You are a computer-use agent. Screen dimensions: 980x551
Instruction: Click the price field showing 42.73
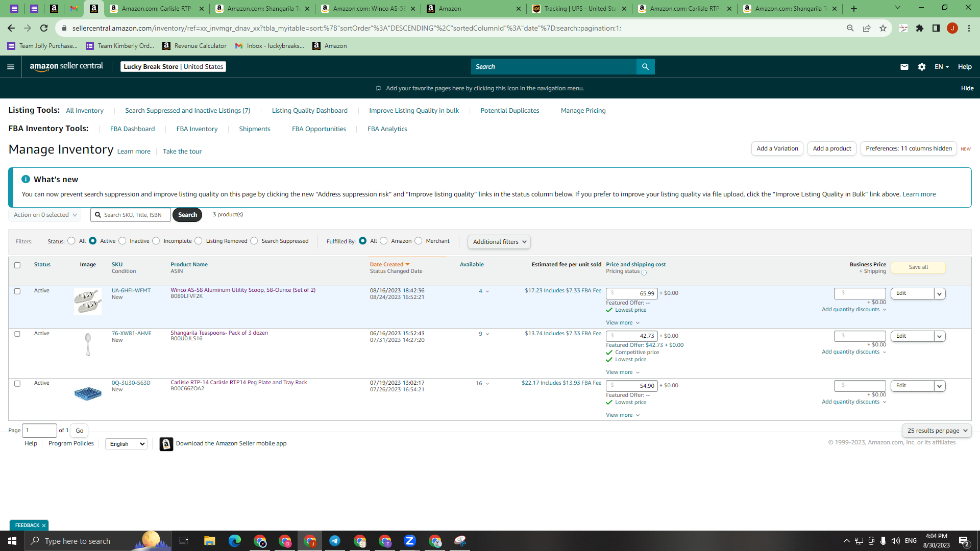click(632, 336)
